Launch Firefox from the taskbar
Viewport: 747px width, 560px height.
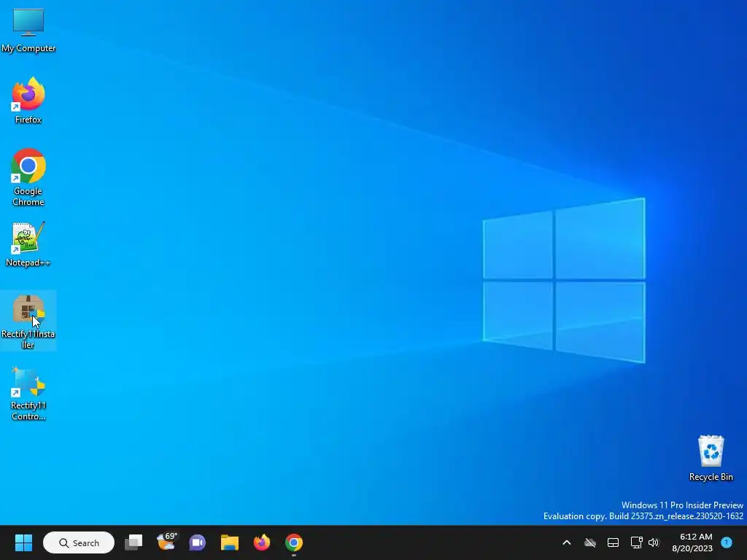click(x=262, y=542)
